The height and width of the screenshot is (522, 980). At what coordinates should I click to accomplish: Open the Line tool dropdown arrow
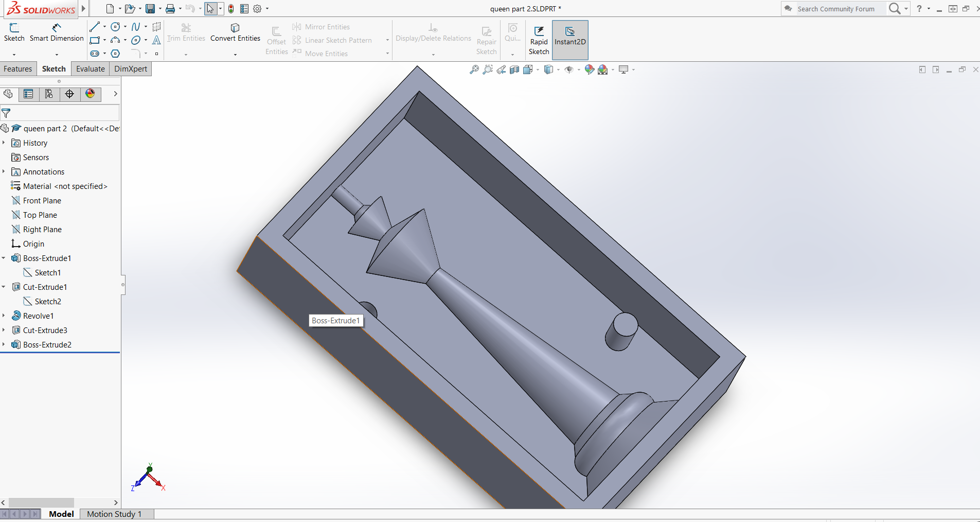104,27
